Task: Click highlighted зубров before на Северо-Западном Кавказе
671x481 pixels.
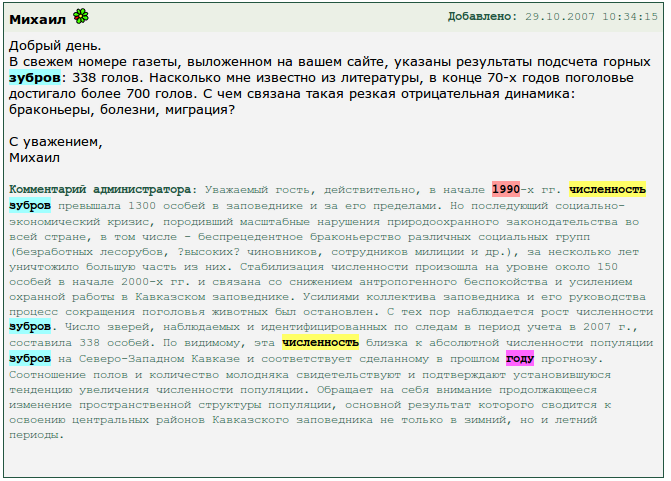Action: (x=29, y=359)
